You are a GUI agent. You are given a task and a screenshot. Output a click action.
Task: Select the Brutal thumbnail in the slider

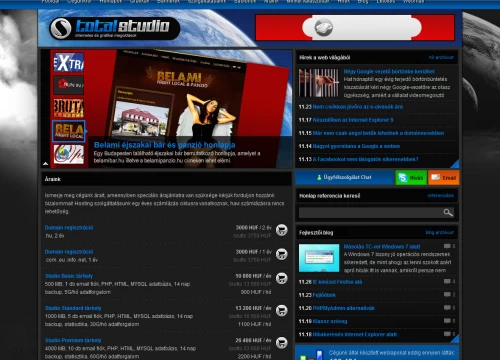(x=69, y=108)
